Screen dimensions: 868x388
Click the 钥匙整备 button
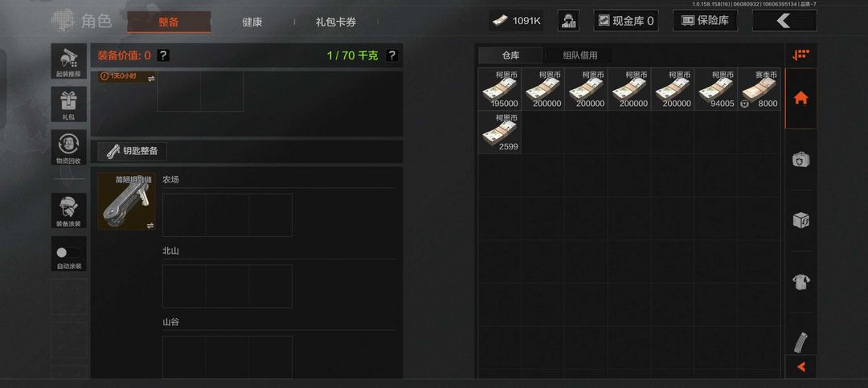click(x=133, y=150)
